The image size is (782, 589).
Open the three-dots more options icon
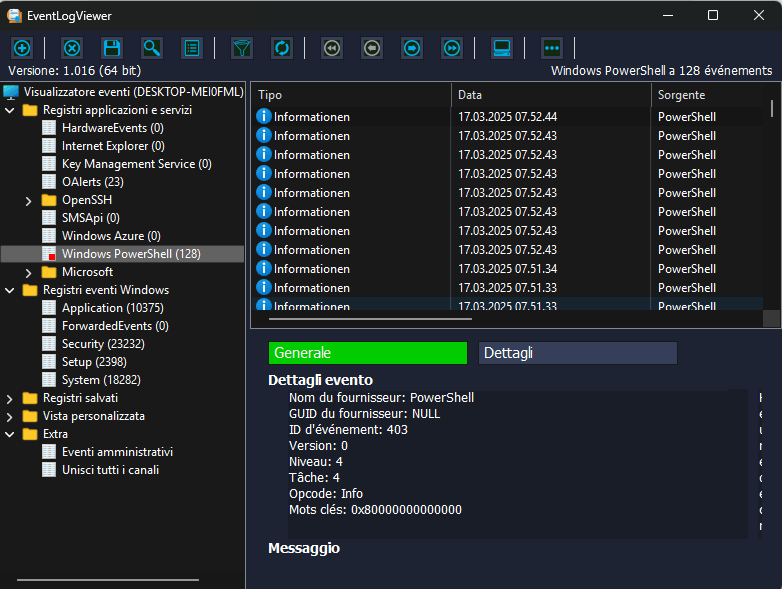[x=552, y=48]
